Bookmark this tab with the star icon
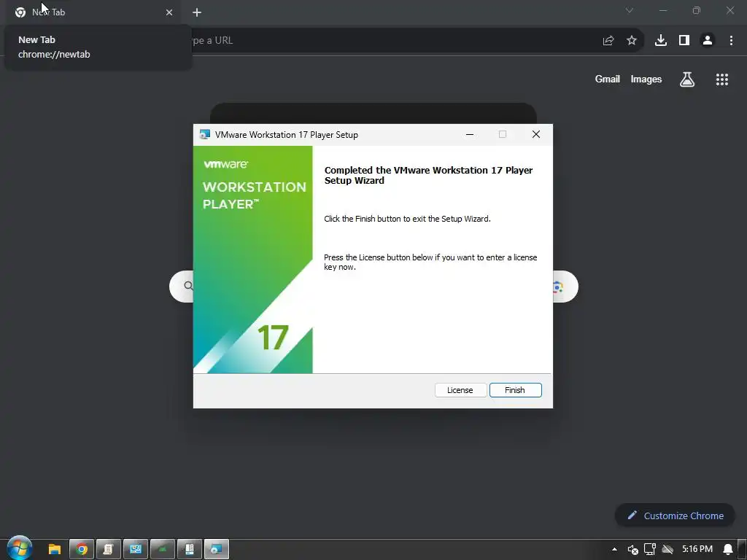Screen dimensions: 747x560 tap(632, 41)
